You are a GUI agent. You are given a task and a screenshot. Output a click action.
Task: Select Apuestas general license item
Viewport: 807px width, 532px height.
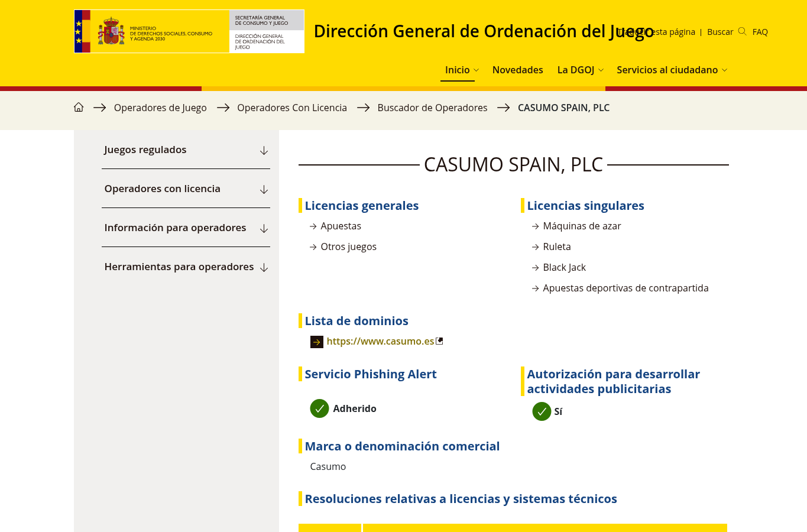tap(341, 226)
